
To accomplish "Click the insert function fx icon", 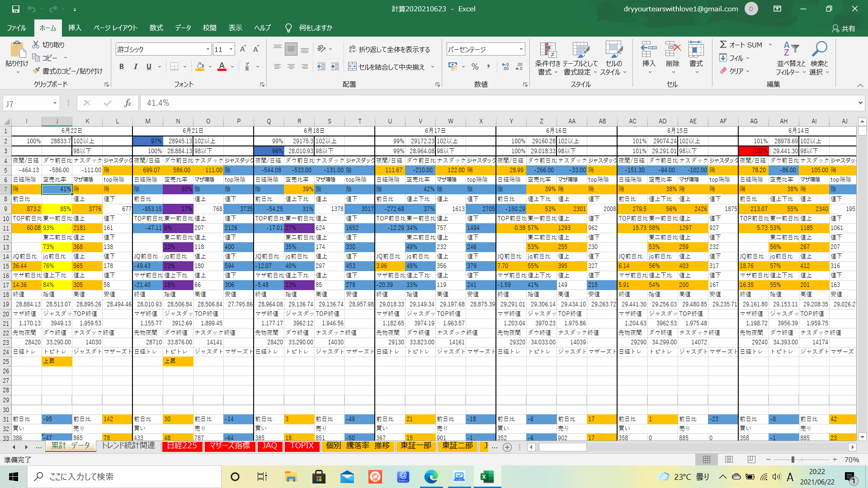I will pyautogui.click(x=127, y=103).
